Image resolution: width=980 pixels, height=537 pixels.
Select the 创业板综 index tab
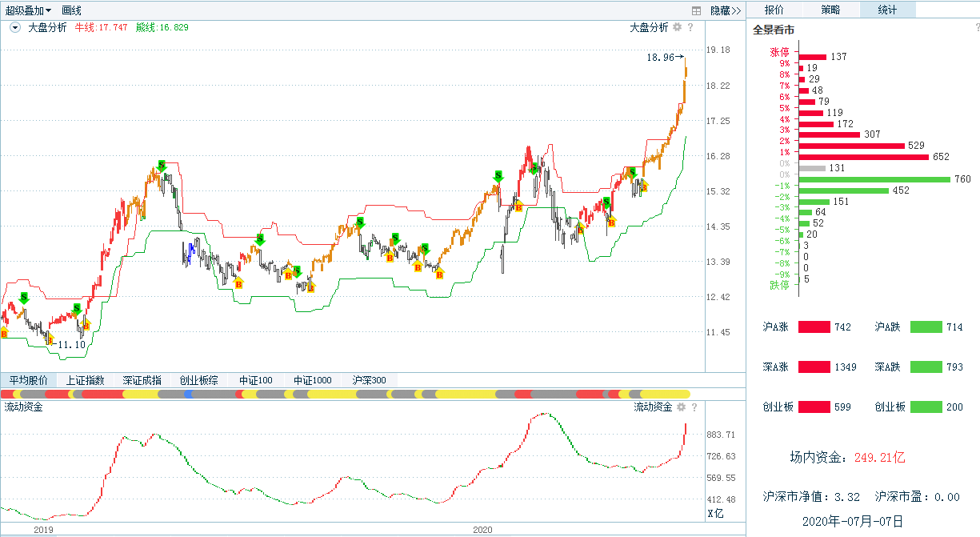click(x=198, y=380)
